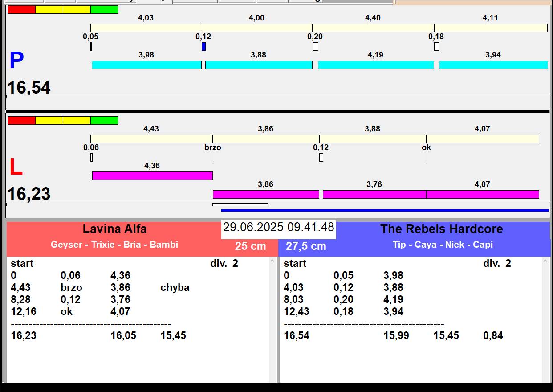Click the 27,5 cm jump height label
Image resolution: width=553 pixels, height=392 pixels.
(306, 246)
